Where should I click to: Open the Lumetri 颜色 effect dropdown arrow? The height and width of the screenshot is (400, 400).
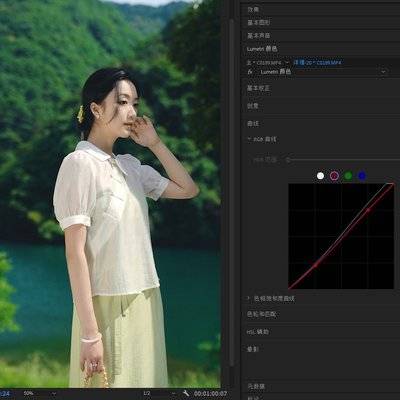click(x=383, y=72)
